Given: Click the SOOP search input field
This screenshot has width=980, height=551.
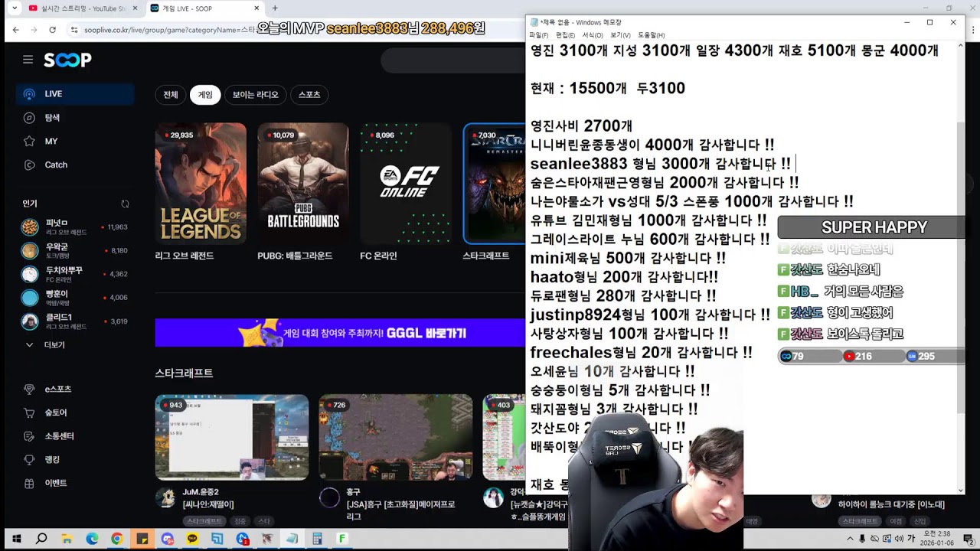Looking at the screenshot, I should click(x=453, y=60).
